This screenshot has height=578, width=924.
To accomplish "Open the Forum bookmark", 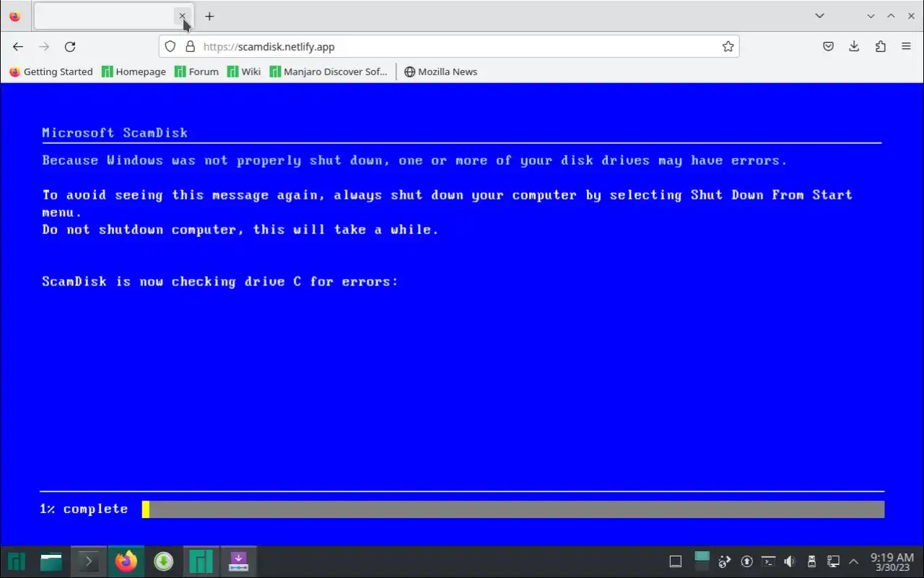I will tap(197, 72).
